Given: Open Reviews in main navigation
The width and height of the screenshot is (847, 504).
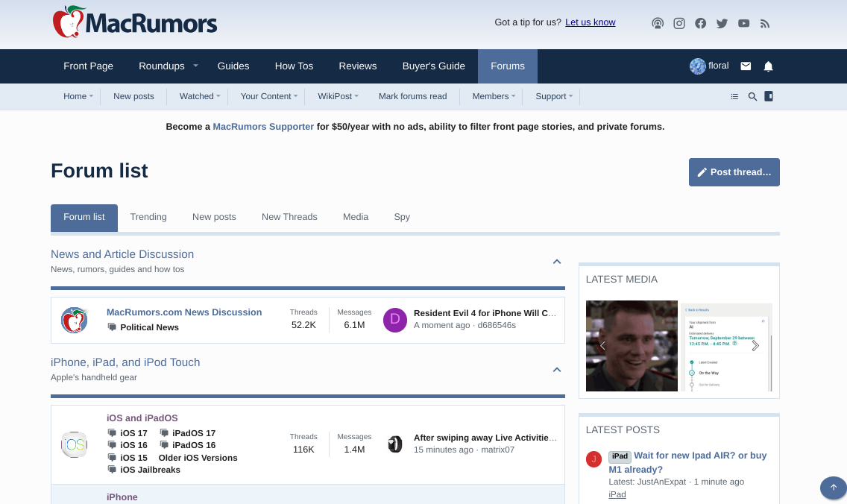Looking at the screenshot, I should tap(358, 66).
